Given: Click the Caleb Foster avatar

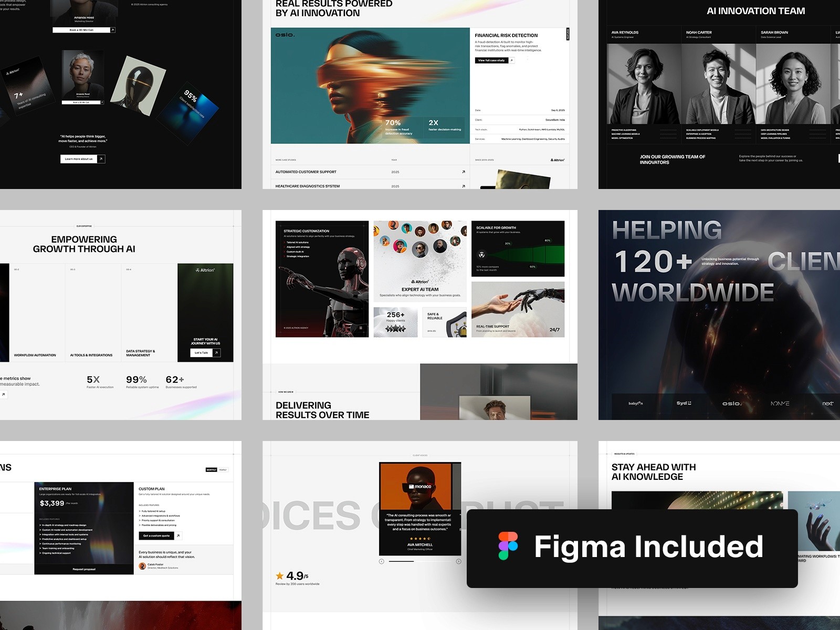Looking at the screenshot, I should pyautogui.click(x=142, y=566).
